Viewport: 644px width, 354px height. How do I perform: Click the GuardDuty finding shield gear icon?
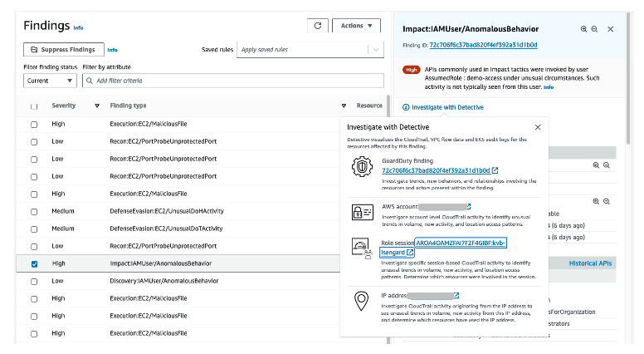(362, 166)
